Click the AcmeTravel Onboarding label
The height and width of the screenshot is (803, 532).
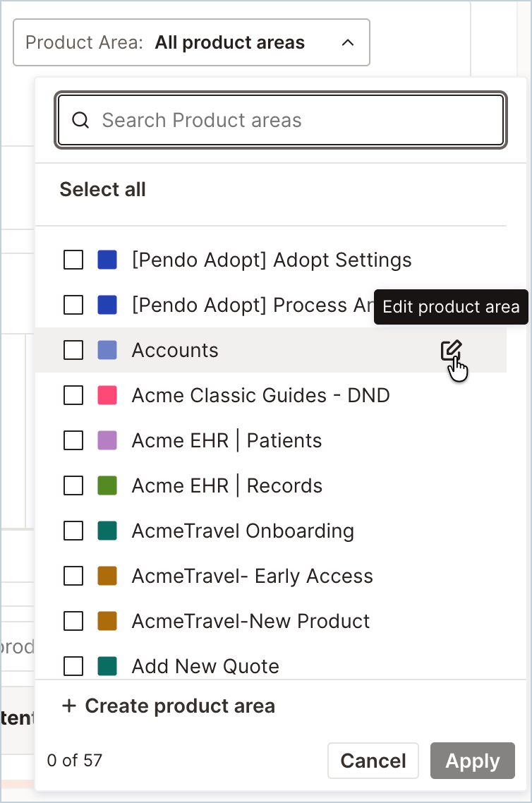(x=243, y=531)
